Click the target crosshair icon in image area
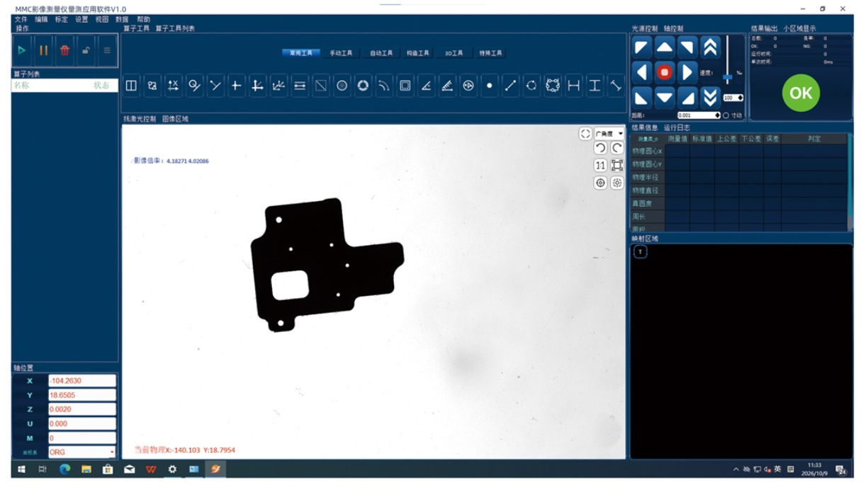 tap(600, 183)
